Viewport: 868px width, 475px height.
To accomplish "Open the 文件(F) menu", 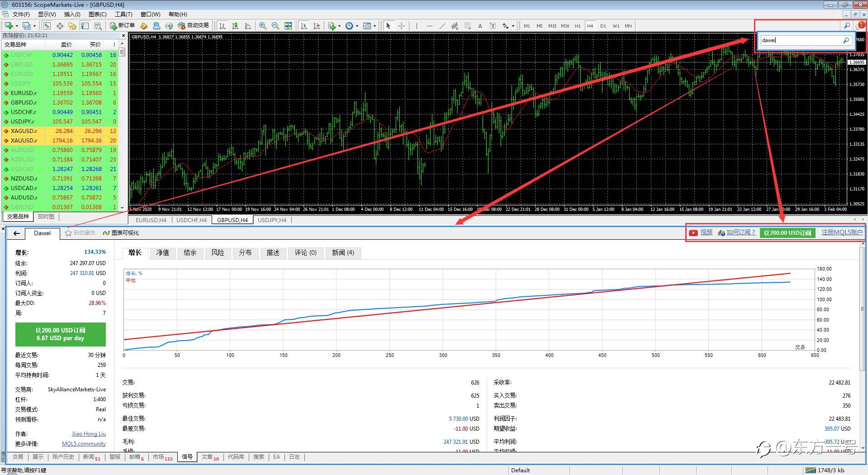I will 21,14.
